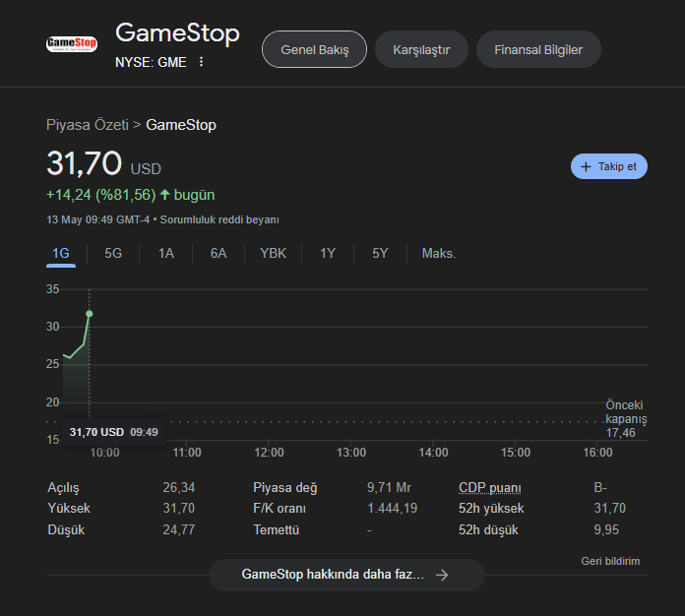The height and width of the screenshot is (616, 685).
Task: Switch chart to 6A range
Action: click(x=218, y=254)
